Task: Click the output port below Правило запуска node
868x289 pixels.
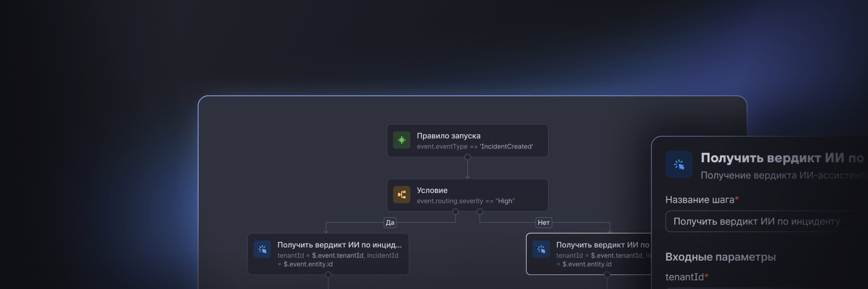Action: click(467, 157)
